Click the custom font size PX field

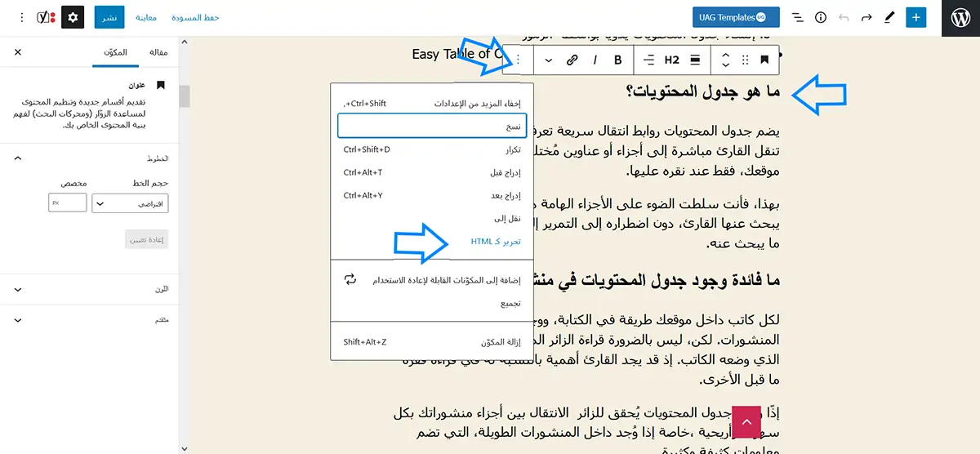(68, 203)
